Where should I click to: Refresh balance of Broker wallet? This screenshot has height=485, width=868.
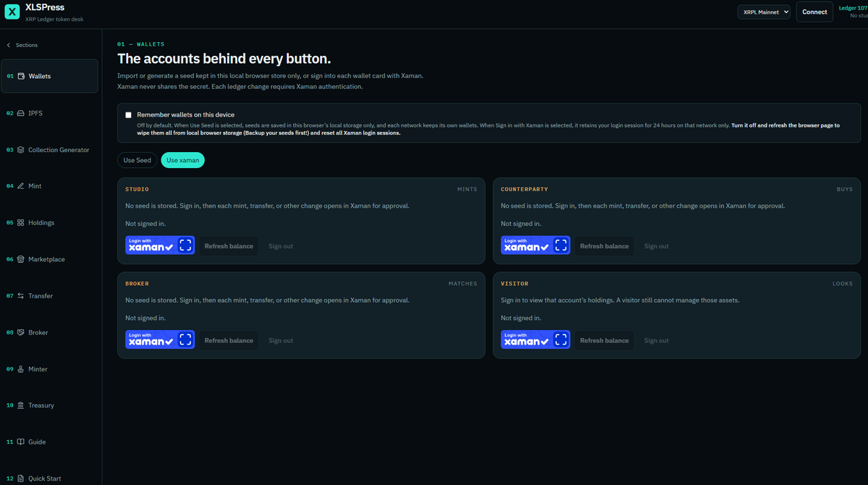tap(229, 340)
